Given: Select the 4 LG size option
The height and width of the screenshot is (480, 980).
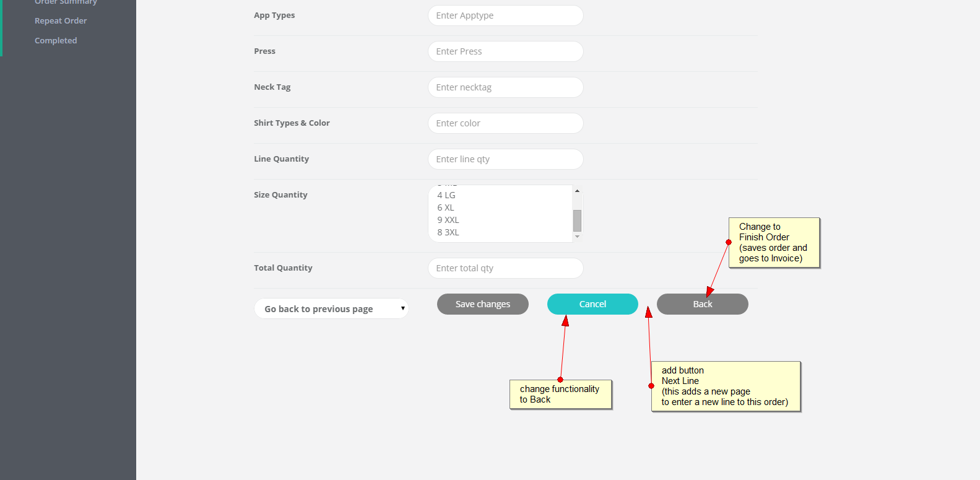Looking at the screenshot, I should tap(446, 195).
